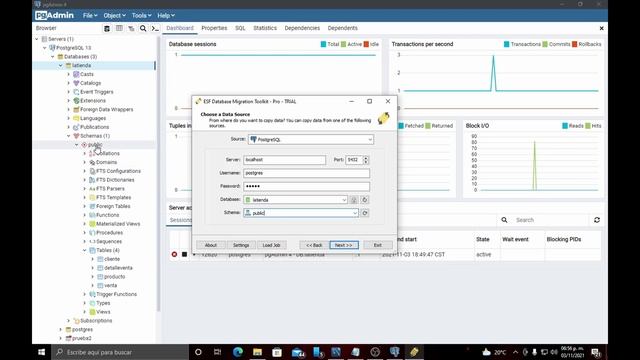Open the notification center icon
Image resolution: width=640 pixels, height=360 pixels.
tap(596, 352)
